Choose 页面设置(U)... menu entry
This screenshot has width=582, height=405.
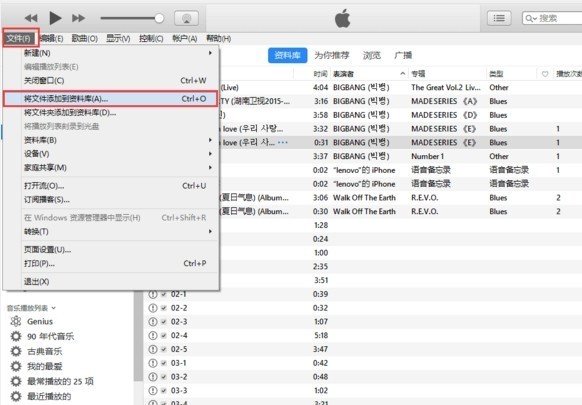[111, 249]
